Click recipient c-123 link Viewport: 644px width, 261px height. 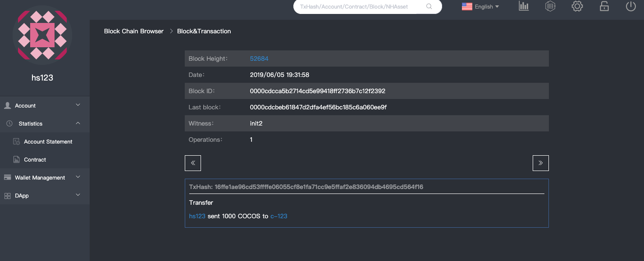pyautogui.click(x=279, y=216)
